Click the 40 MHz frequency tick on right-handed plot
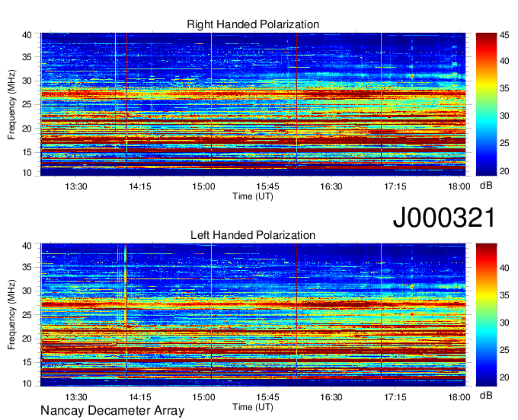518x420 pixels. [27, 35]
